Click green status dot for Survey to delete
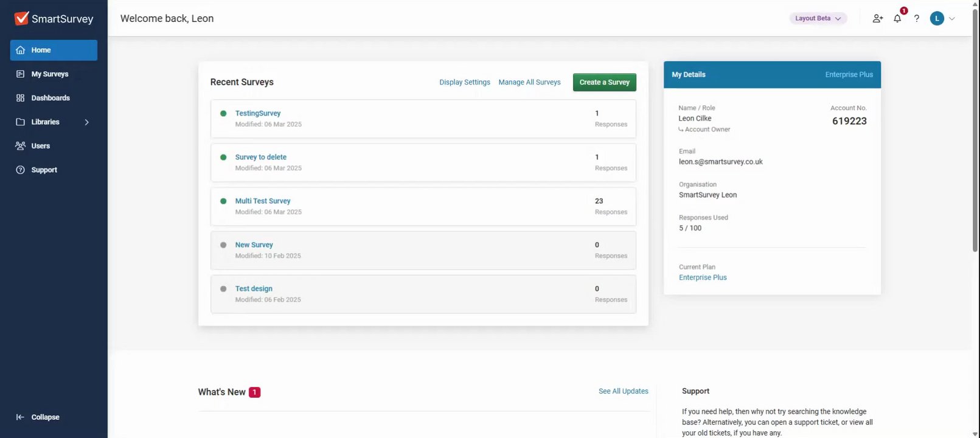The height and width of the screenshot is (438, 980). coord(223,157)
